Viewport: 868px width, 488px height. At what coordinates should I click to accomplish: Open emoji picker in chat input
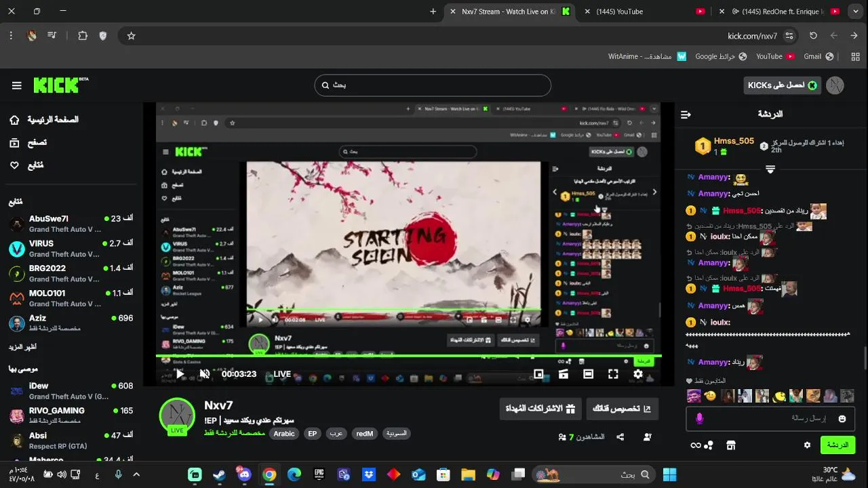pos(842,419)
